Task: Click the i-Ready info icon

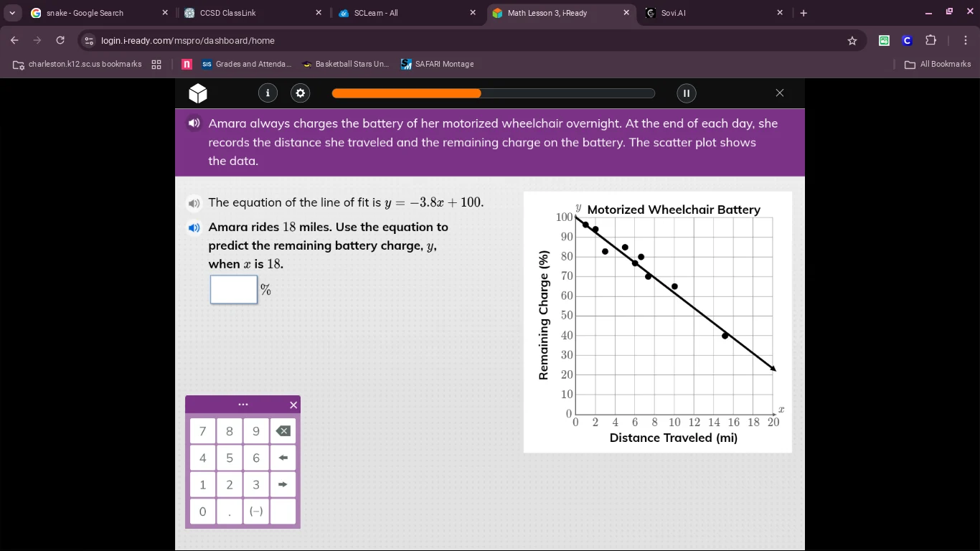Action: (x=268, y=93)
